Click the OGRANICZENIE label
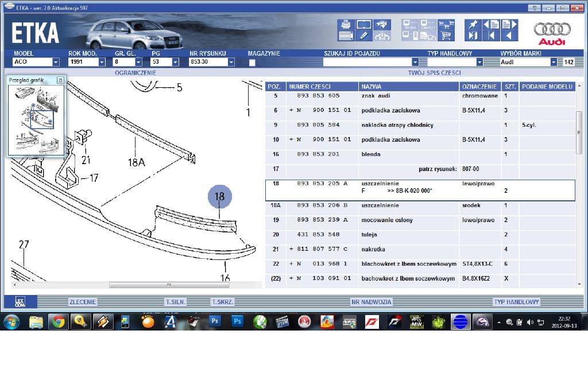This screenshot has height=373, width=588. [136, 73]
